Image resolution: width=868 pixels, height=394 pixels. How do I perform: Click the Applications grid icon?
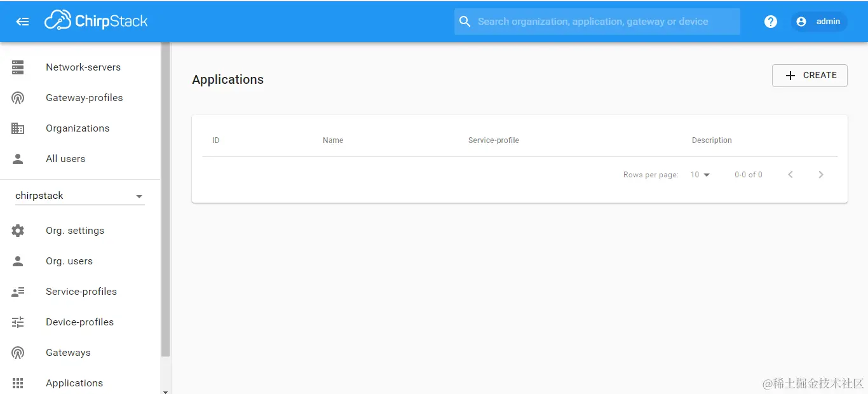[x=18, y=383]
